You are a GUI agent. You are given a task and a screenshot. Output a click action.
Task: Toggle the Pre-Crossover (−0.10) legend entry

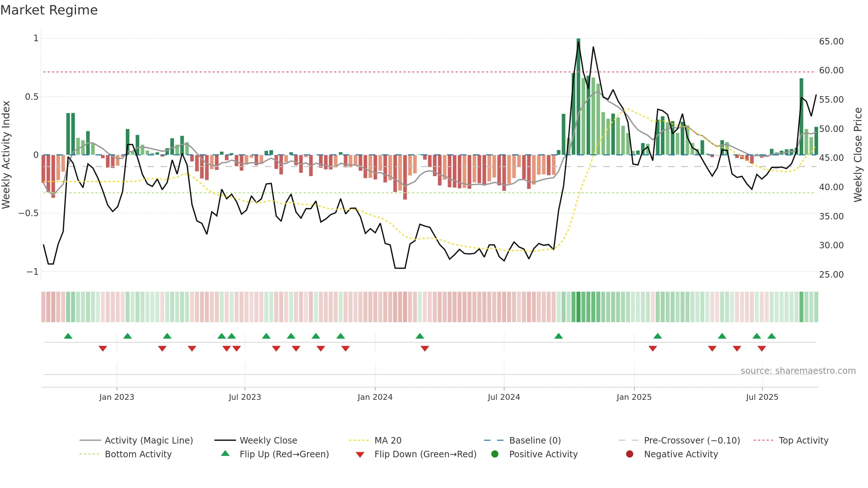(679, 440)
